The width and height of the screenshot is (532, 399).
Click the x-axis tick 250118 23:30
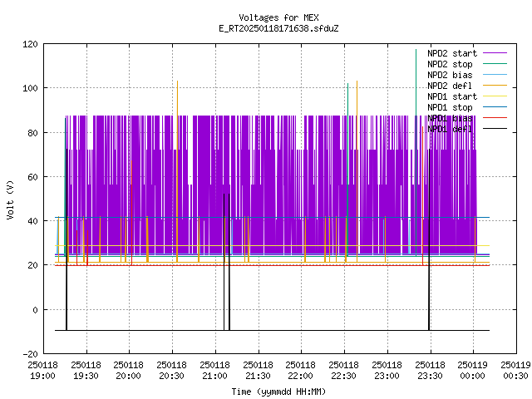pos(430,371)
